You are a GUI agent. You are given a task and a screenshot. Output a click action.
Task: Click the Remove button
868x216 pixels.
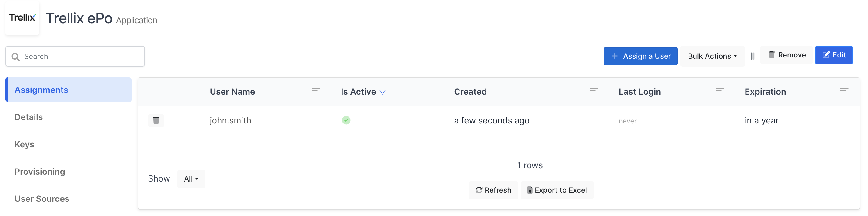point(786,55)
